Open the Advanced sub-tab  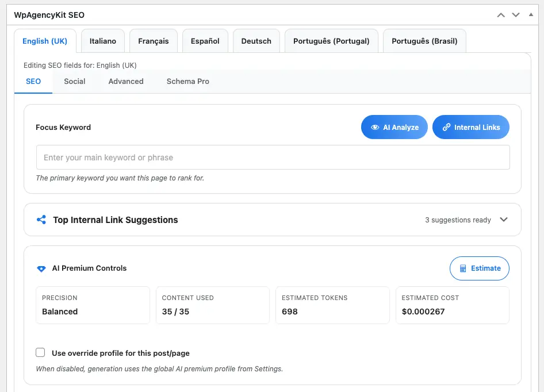pyautogui.click(x=126, y=82)
